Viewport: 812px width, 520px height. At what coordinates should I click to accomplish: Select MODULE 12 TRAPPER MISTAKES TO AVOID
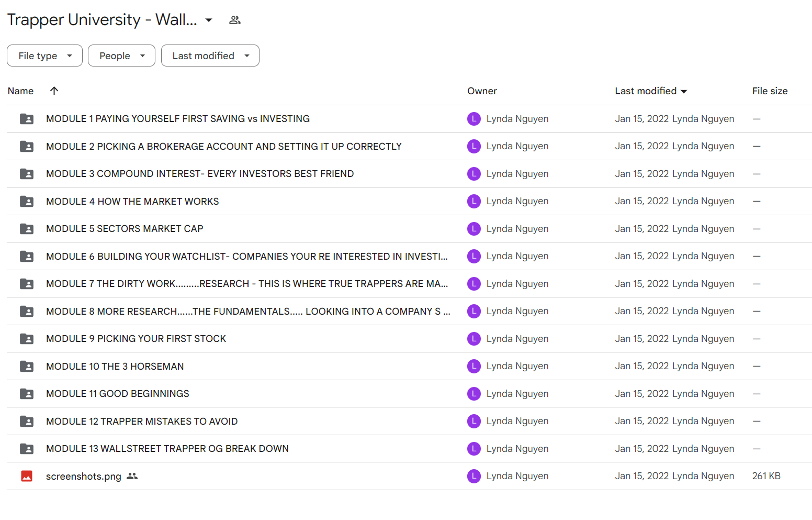tap(142, 422)
